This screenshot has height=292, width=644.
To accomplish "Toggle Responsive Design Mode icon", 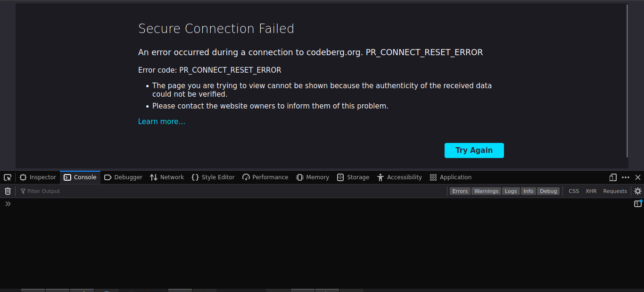I will pos(612,177).
